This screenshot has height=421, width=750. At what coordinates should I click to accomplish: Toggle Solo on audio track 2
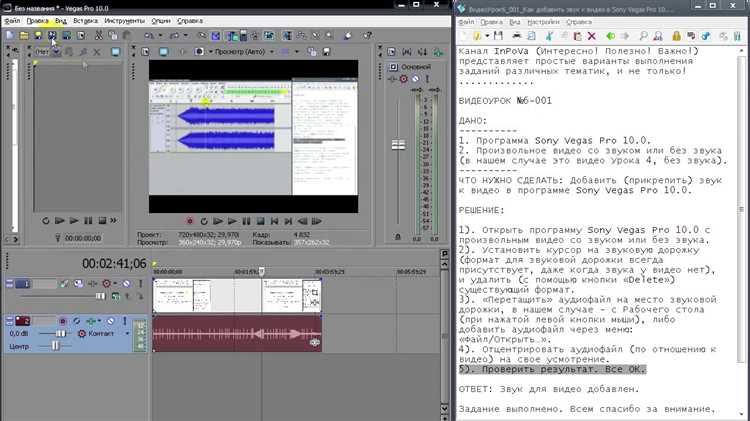tap(125, 321)
